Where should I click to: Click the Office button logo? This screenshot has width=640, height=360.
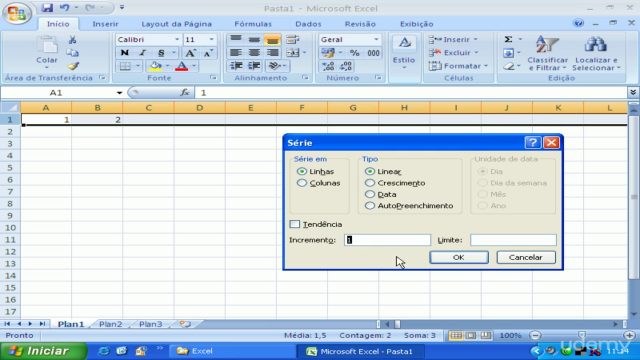point(16,13)
